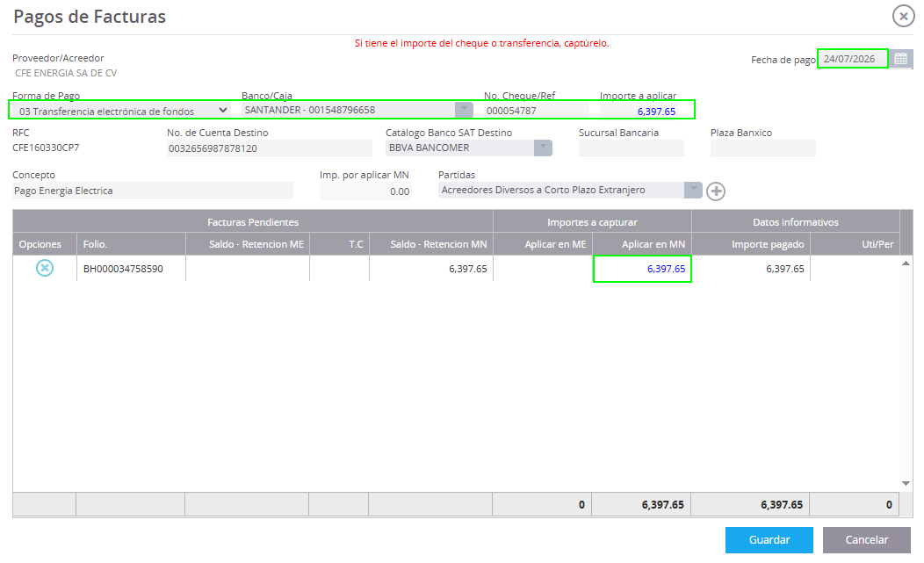The height and width of the screenshot is (563, 924).
Task: Click the Importe pagado value in the invoice row
Action: [x=785, y=269]
